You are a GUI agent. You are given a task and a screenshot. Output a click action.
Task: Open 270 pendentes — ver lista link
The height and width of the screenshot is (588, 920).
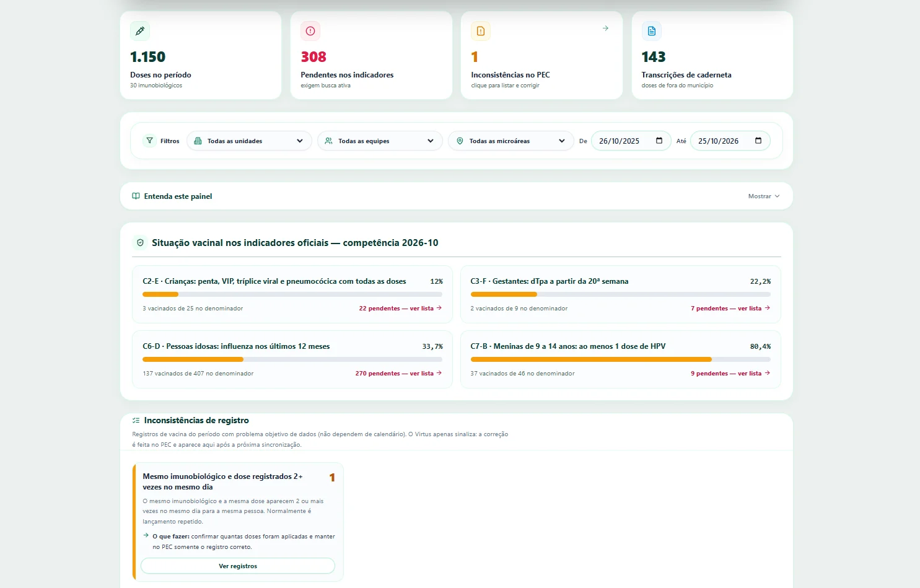(398, 373)
